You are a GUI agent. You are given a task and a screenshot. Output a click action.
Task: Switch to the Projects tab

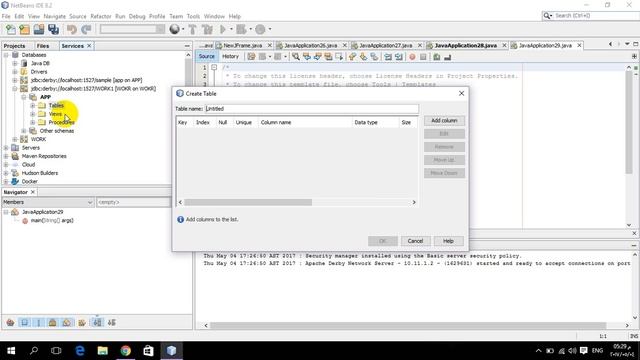pyautogui.click(x=15, y=46)
